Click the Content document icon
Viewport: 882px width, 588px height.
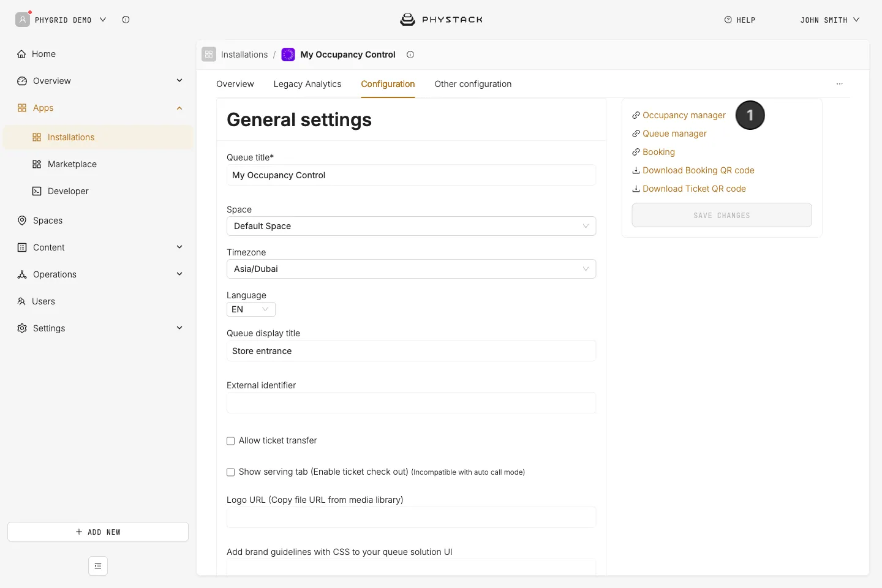[x=22, y=247]
